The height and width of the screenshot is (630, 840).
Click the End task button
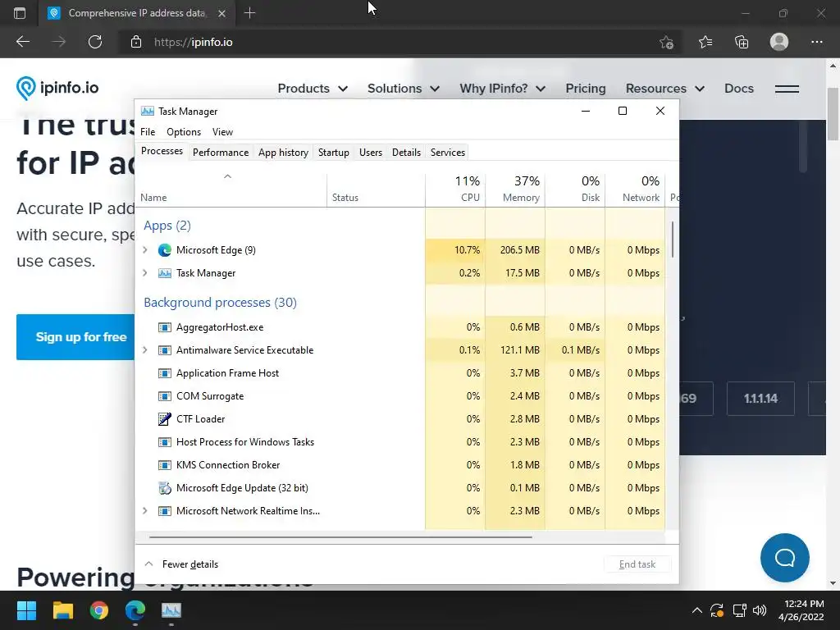point(637,564)
